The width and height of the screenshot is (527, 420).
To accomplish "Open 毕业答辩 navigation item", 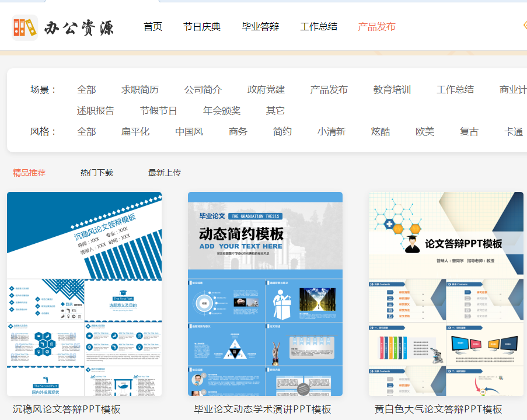I will coord(260,27).
